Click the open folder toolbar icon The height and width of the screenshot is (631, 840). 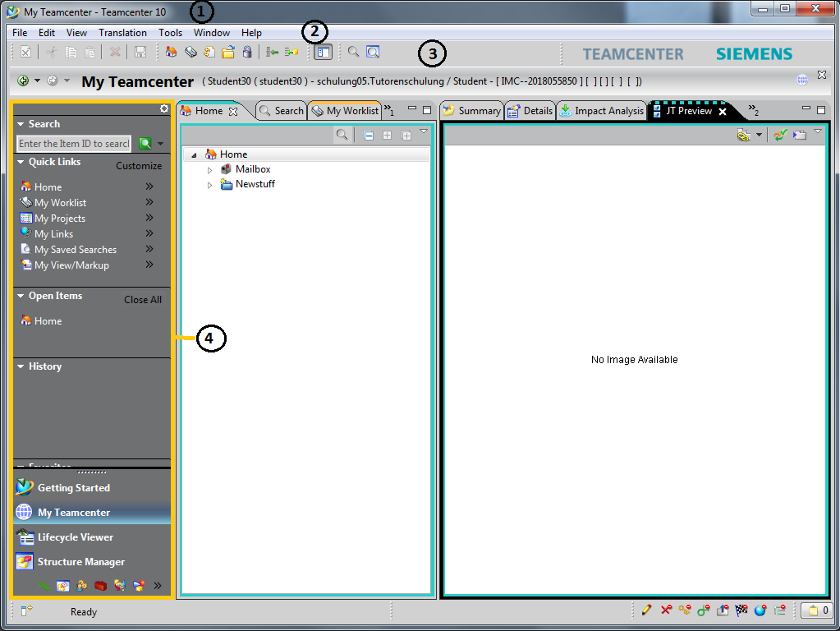tap(228, 52)
